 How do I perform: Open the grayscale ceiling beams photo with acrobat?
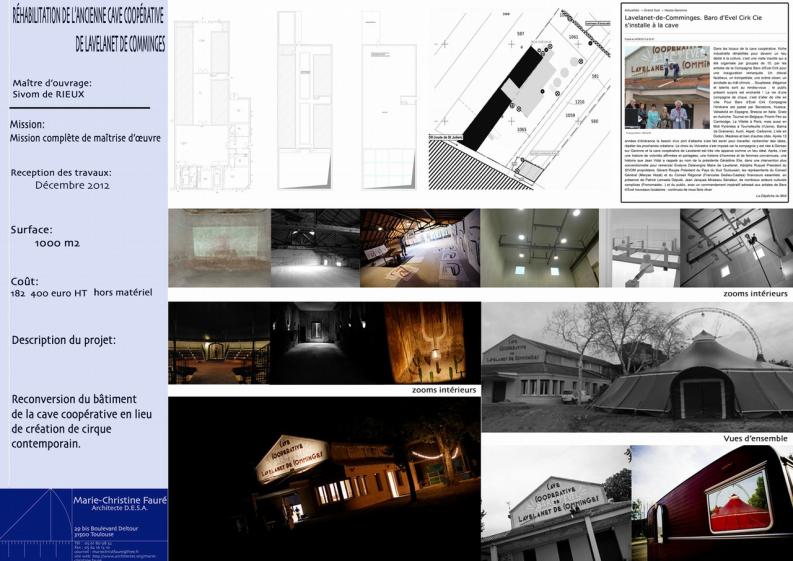[736, 248]
